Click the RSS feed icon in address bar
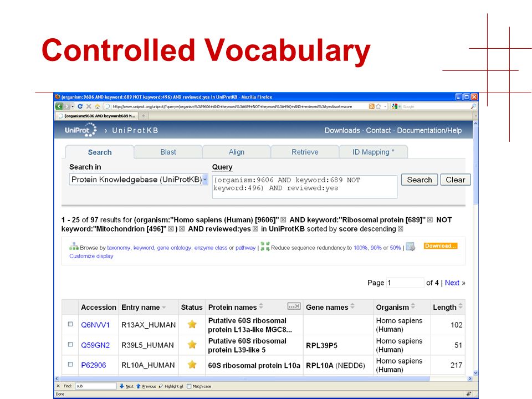This screenshot has height=399, width=532. 371,106
